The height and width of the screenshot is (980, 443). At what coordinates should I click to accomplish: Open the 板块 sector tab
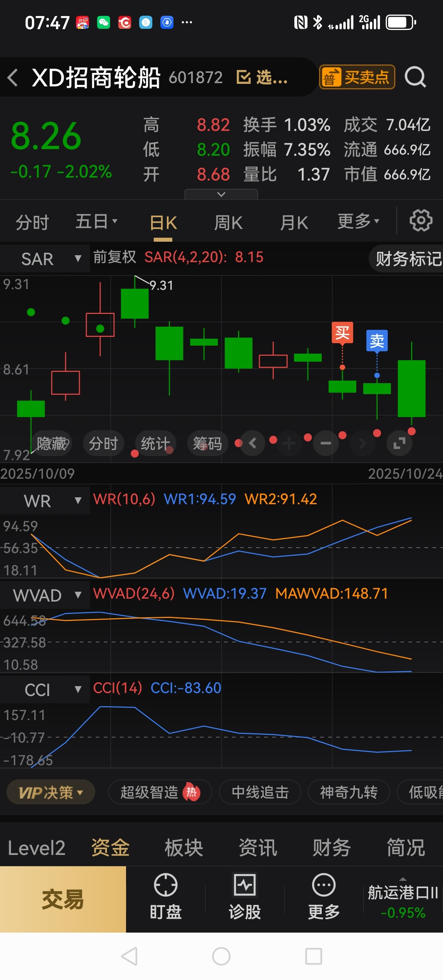(184, 848)
